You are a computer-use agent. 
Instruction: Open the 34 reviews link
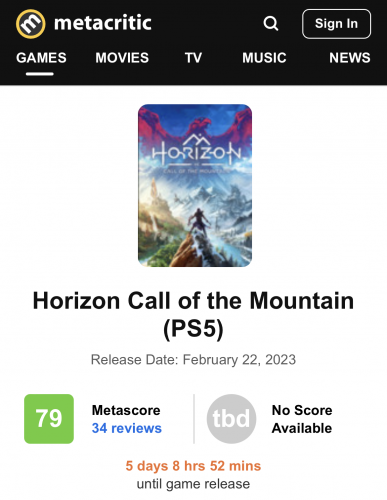click(127, 428)
